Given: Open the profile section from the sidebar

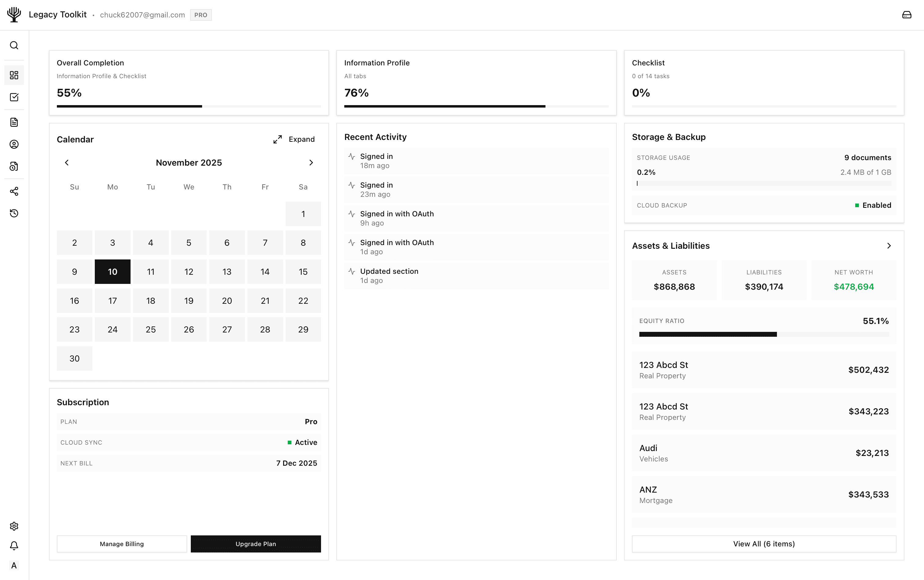Looking at the screenshot, I should pyautogui.click(x=14, y=144).
